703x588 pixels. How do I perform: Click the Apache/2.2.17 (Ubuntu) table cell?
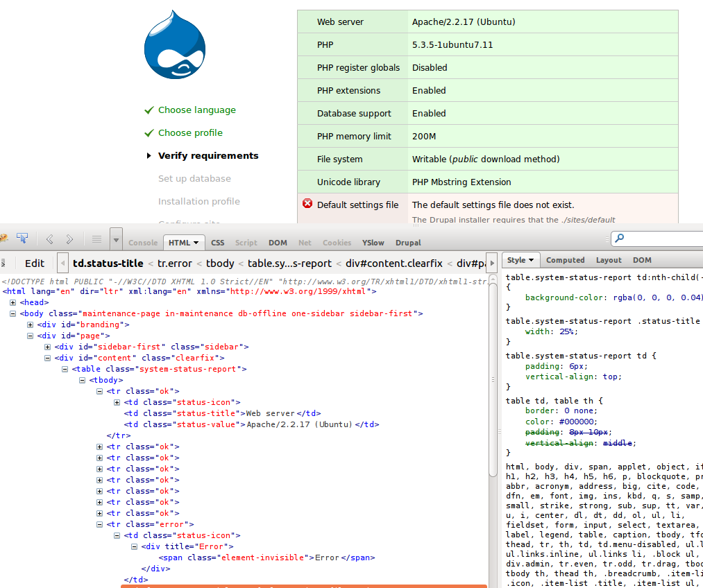tap(543, 21)
